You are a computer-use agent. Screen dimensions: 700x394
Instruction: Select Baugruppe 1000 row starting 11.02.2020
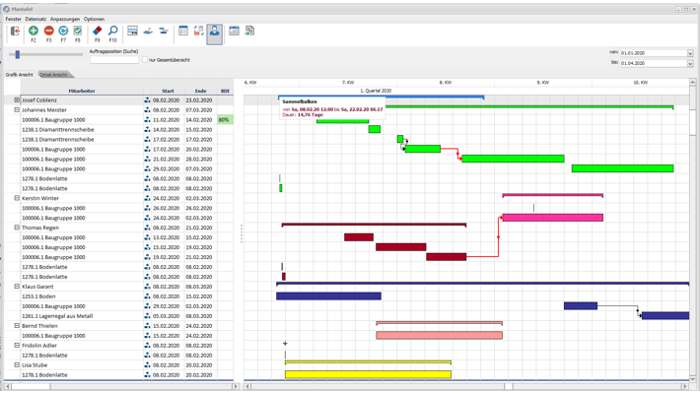click(119, 120)
